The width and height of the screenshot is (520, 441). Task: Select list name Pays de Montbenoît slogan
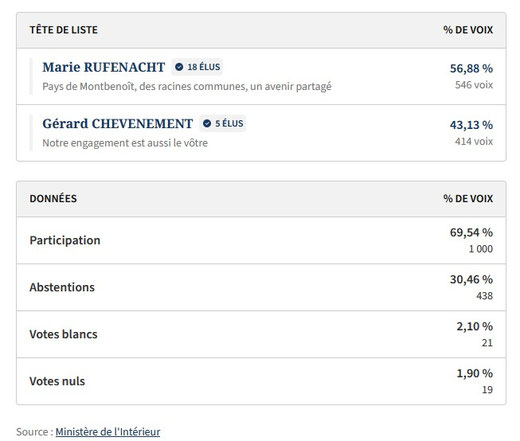(187, 86)
